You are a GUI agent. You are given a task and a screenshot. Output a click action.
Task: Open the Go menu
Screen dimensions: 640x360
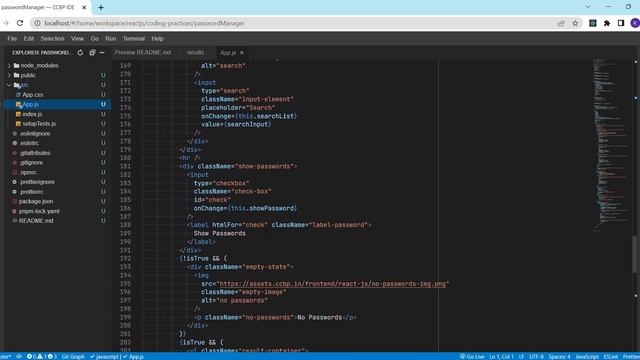[95, 39]
